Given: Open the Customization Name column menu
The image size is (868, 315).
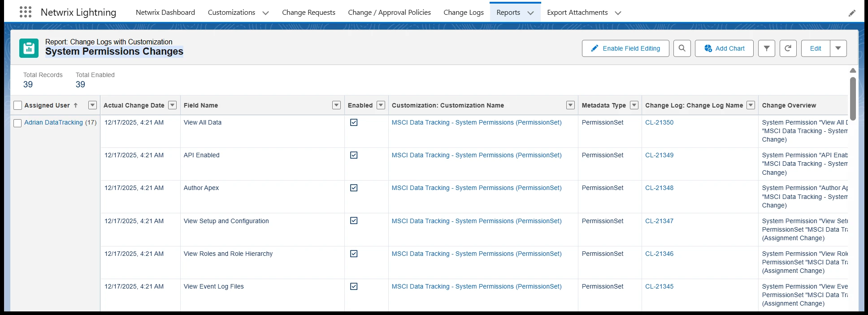Looking at the screenshot, I should [570, 105].
